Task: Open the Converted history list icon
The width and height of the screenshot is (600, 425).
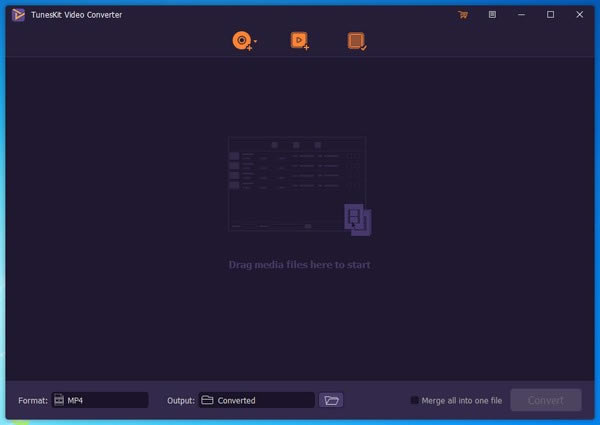Action: point(357,41)
